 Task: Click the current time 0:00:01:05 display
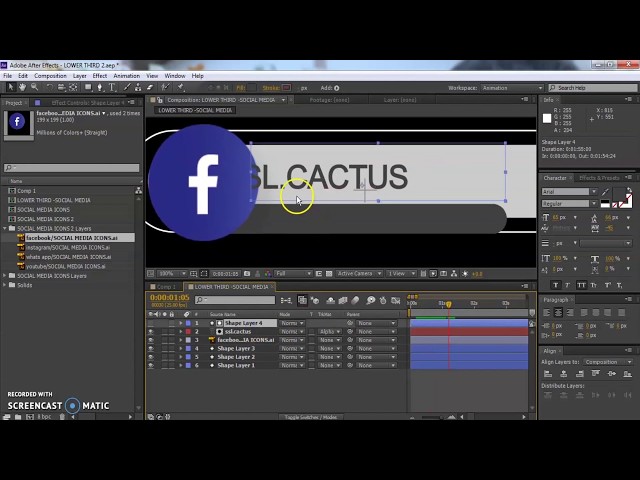pos(170,298)
